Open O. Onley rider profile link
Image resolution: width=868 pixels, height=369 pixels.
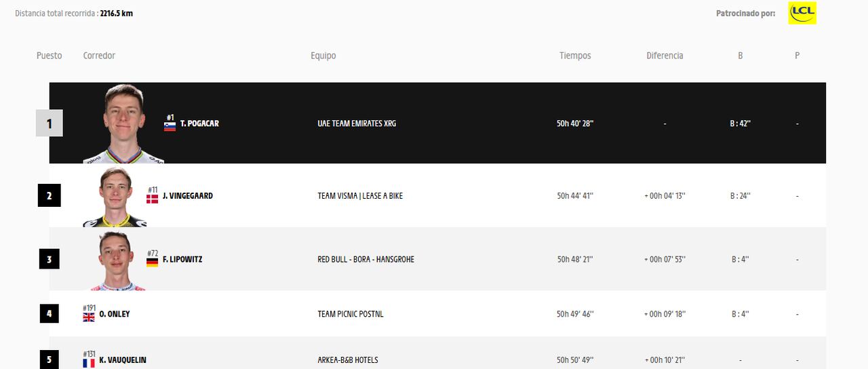(x=115, y=314)
